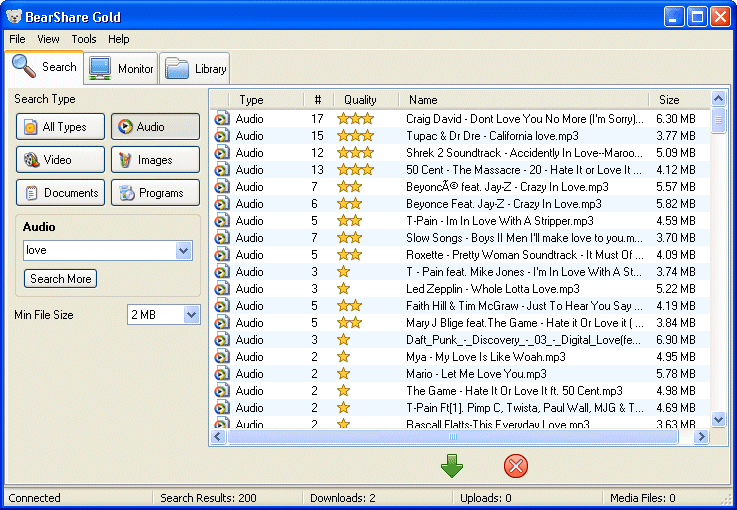Switch to the Search tab

click(x=44, y=67)
